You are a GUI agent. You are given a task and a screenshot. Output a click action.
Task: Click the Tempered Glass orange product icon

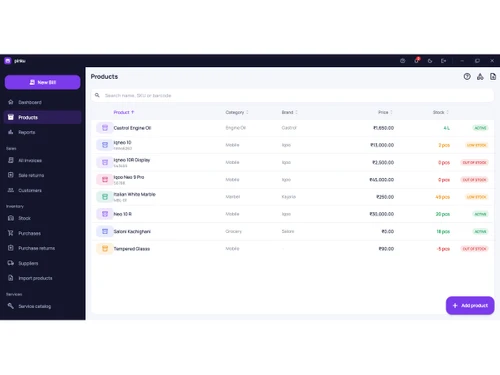105,249
